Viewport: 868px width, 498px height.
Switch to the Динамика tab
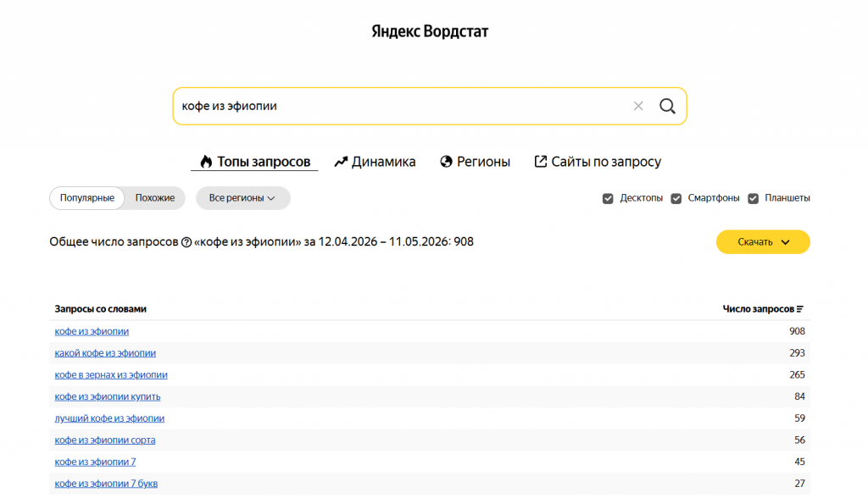tap(375, 162)
